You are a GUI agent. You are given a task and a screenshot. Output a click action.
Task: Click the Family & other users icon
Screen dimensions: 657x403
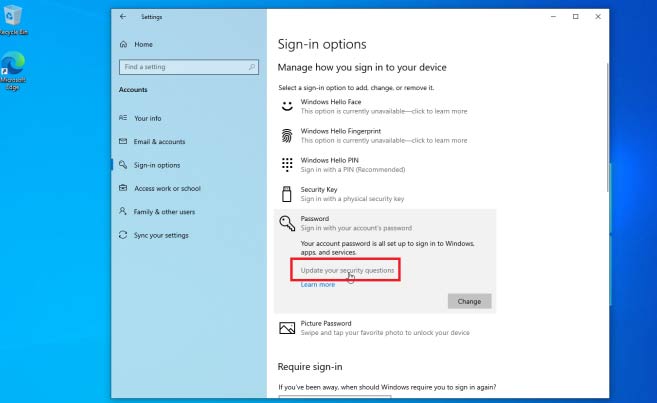(123, 211)
